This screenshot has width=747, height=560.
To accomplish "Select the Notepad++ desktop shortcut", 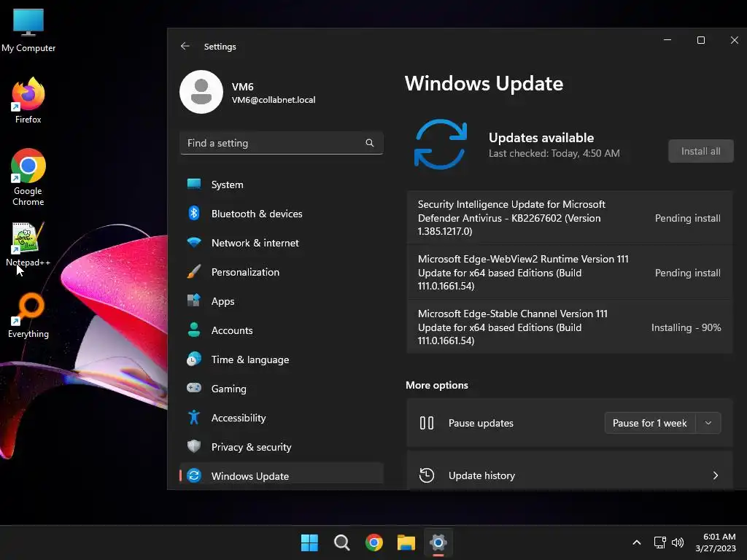I will click(x=28, y=244).
